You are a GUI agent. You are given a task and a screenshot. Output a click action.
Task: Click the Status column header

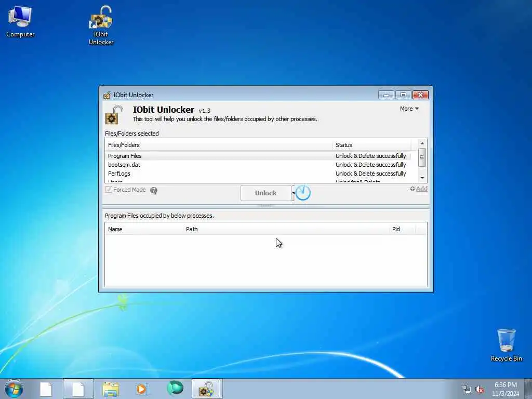click(x=371, y=145)
